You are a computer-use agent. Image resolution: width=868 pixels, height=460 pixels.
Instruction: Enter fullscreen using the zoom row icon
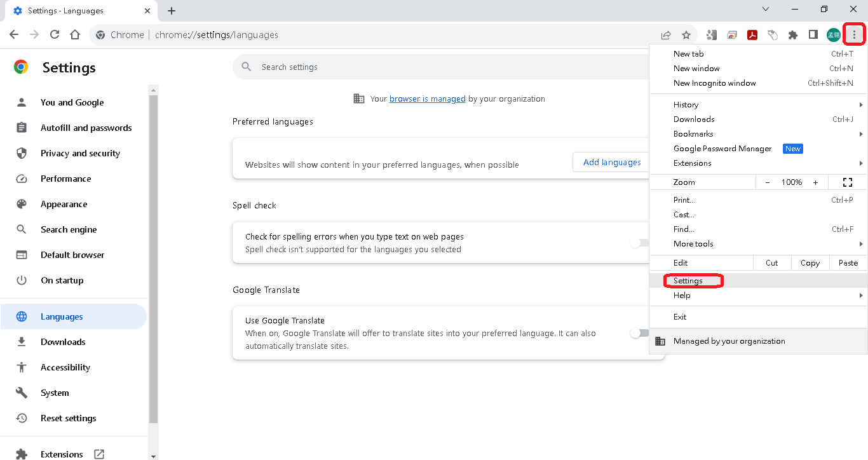pos(848,182)
